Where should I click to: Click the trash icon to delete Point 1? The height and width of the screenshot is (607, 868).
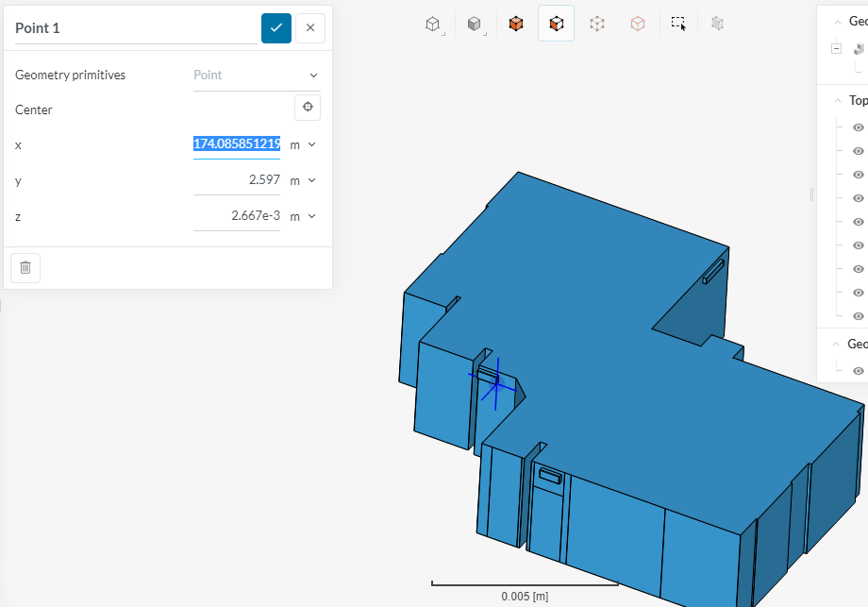pos(25,267)
